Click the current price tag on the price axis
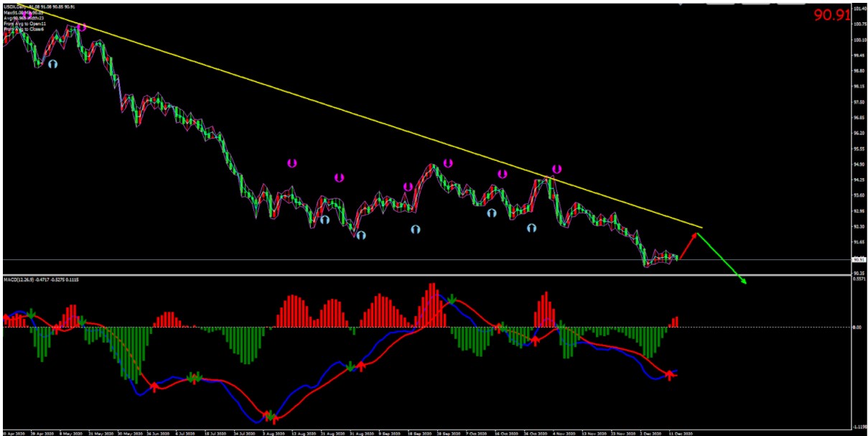868x436 pixels. (x=859, y=259)
